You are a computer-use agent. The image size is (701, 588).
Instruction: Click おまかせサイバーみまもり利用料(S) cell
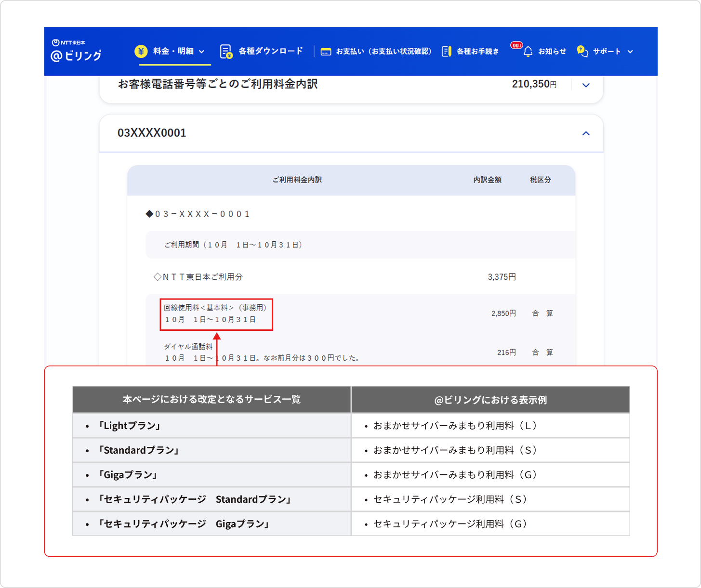490,450
